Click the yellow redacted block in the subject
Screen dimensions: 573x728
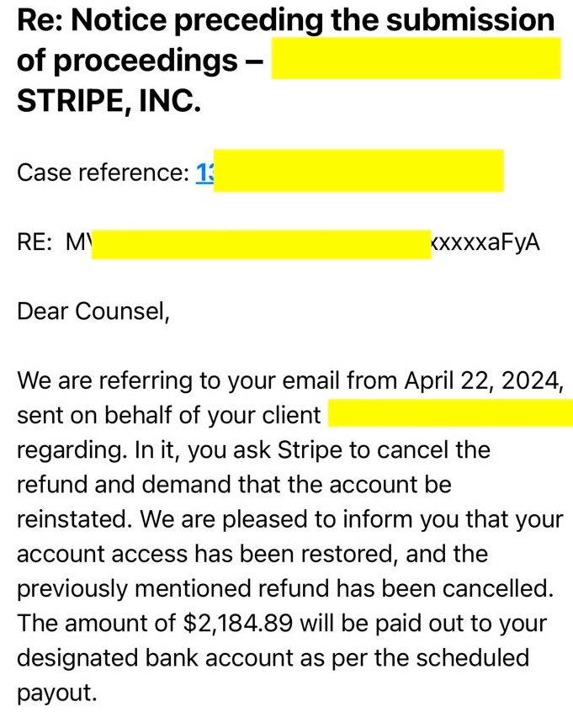416,61
